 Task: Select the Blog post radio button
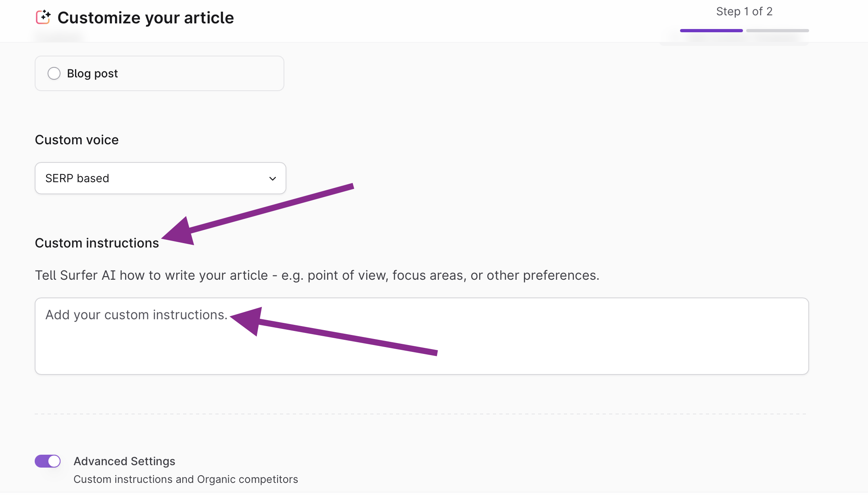point(54,73)
